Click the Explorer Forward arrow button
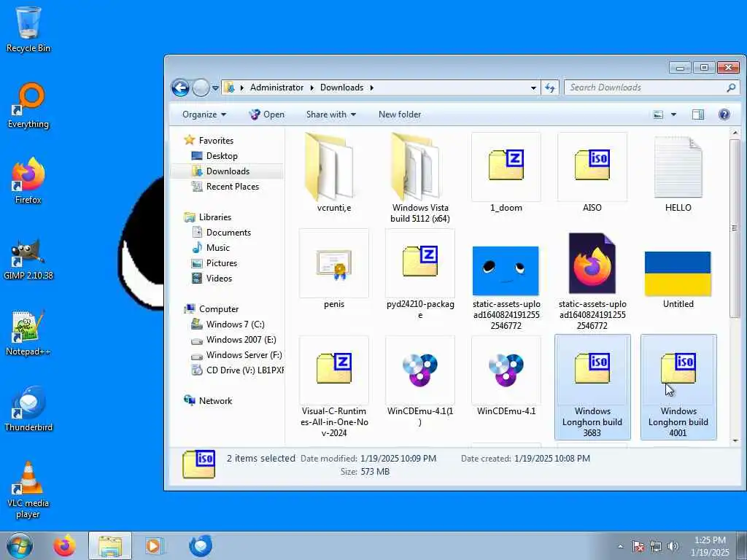Image resolution: width=747 pixels, height=560 pixels. (201, 87)
